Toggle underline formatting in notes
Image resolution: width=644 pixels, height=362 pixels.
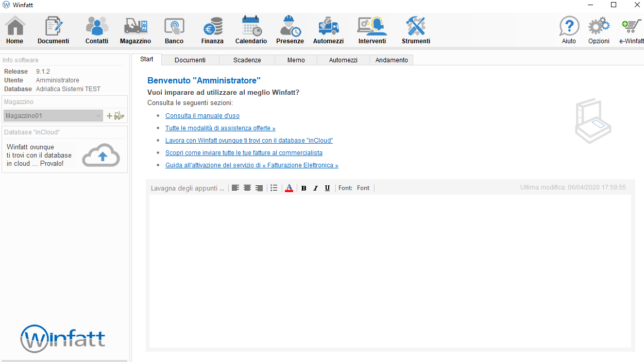click(x=327, y=188)
